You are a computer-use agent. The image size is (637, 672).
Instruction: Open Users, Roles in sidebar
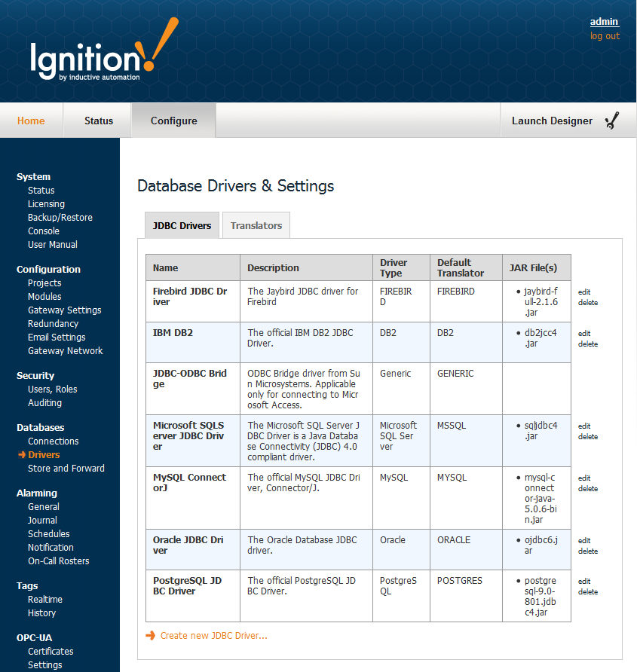point(52,389)
